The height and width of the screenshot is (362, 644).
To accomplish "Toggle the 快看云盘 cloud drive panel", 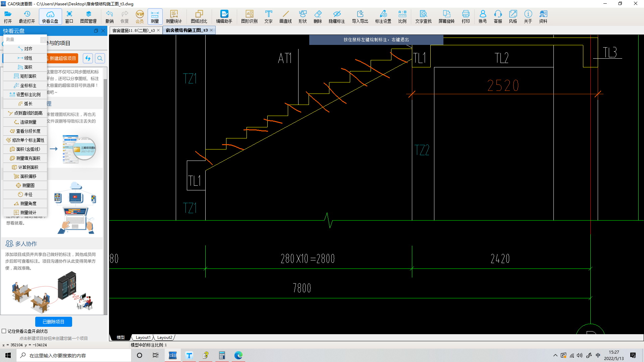I will 50,16.
